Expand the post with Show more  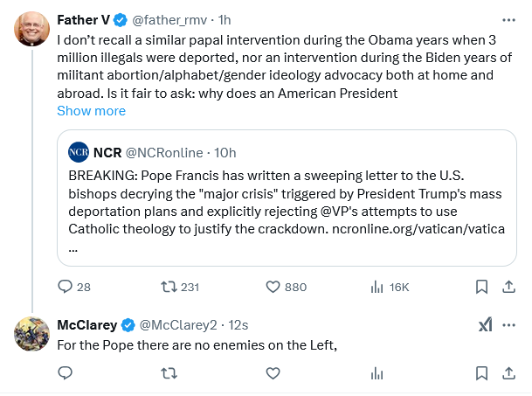point(91,111)
